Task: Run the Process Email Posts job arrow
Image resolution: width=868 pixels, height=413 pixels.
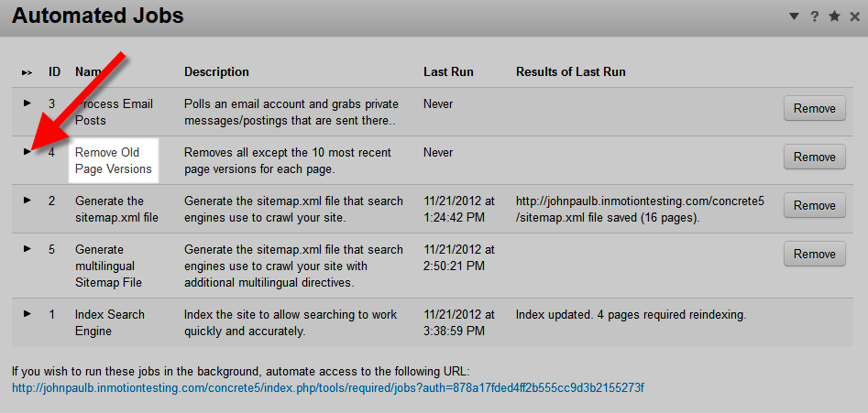Action: pos(27,103)
